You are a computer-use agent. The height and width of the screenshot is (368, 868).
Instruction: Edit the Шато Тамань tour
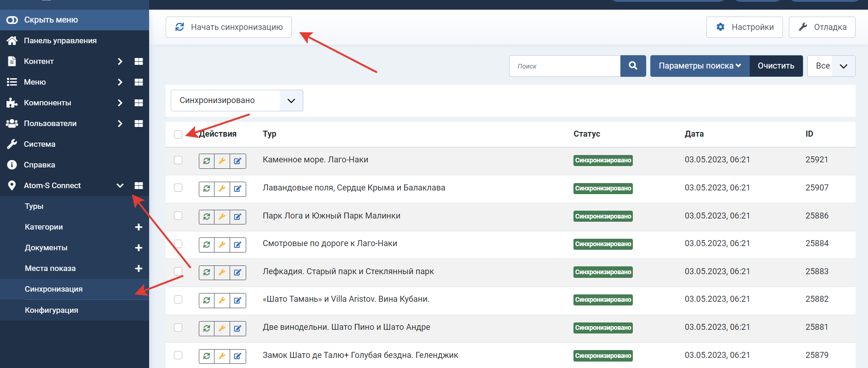click(x=237, y=300)
